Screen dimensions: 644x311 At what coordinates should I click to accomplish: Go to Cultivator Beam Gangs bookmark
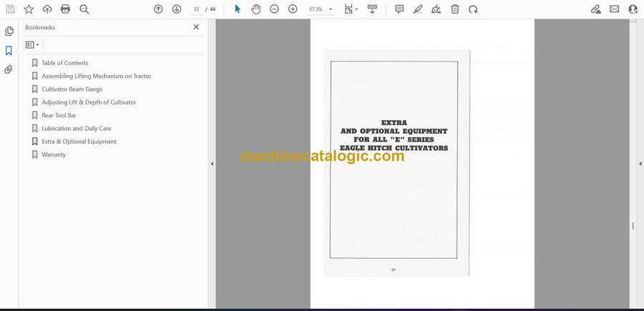(x=72, y=89)
